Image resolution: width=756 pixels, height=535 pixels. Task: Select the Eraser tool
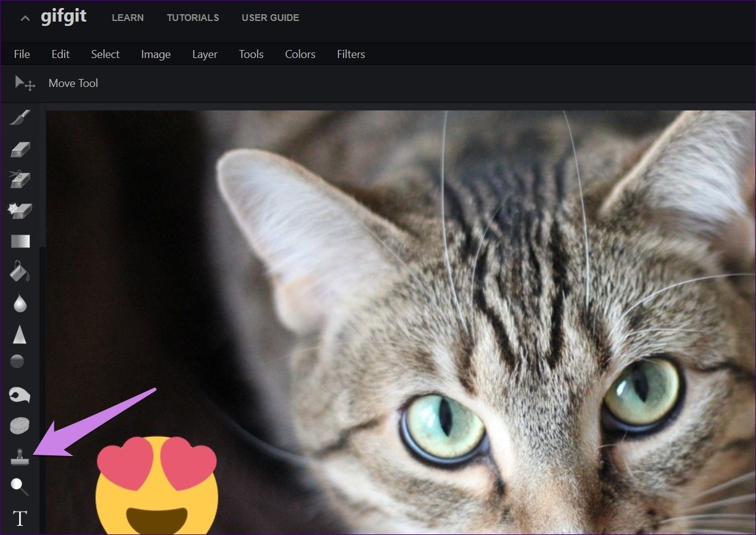point(20,149)
